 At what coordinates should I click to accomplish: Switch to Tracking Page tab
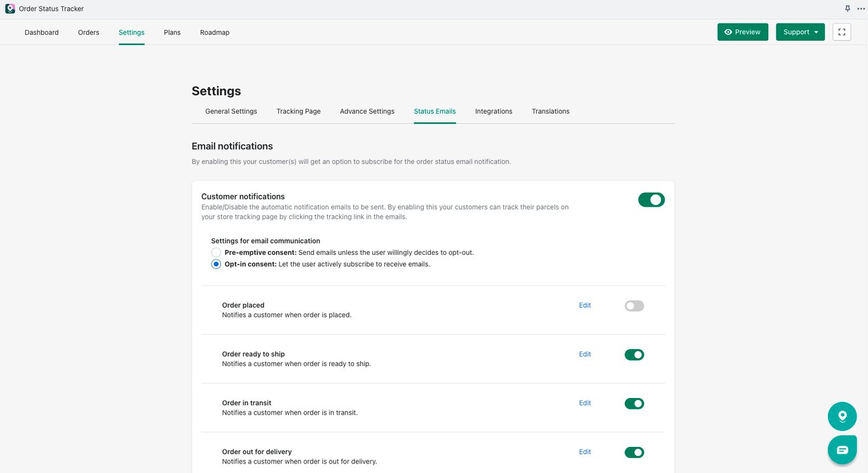click(299, 111)
